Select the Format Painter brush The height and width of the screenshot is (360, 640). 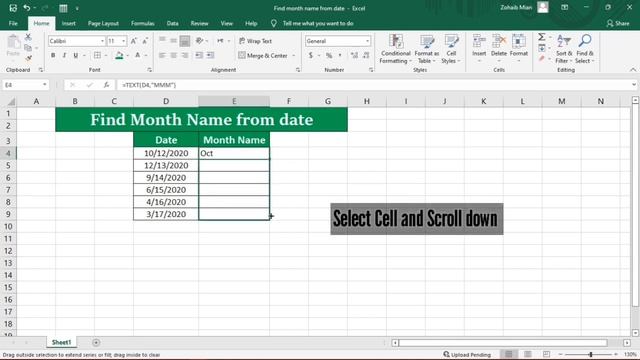[x=28, y=58]
